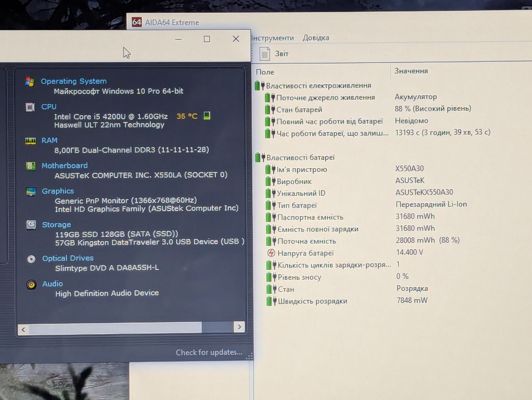Click the High Definition Audio Device text
This screenshot has height=400, width=532.
pyautogui.click(x=107, y=293)
